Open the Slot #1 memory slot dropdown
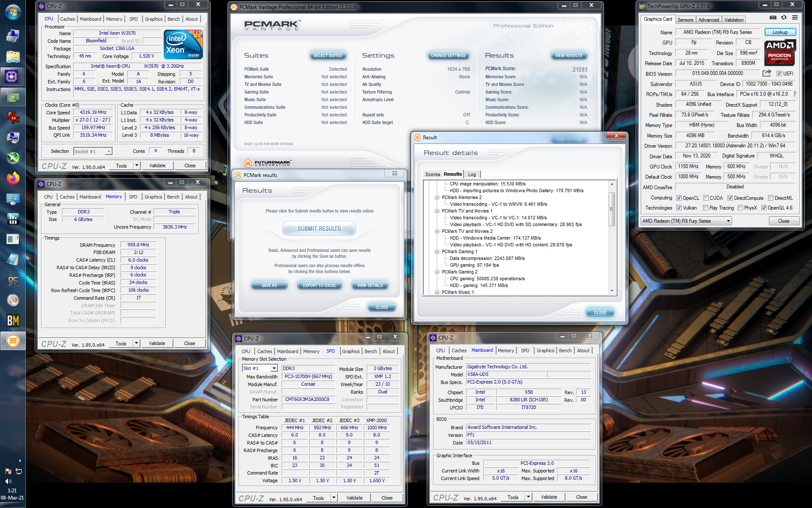The width and height of the screenshot is (812, 508). coord(260,368)
